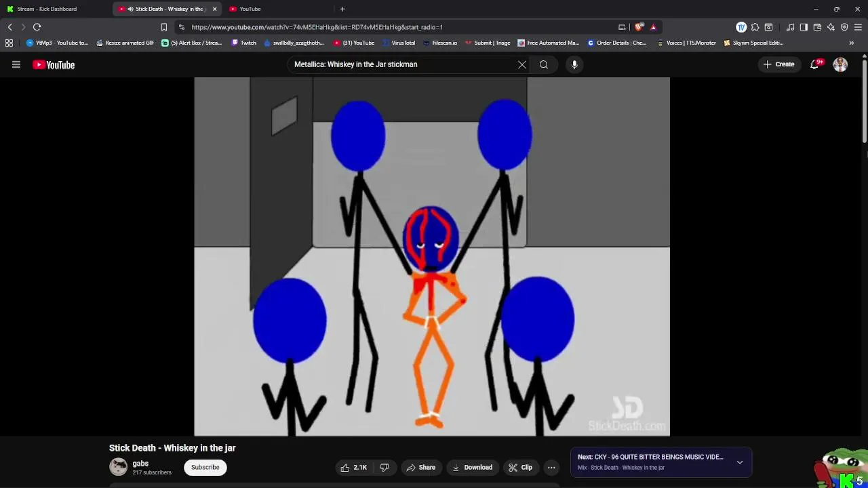This screenshot has height=488, width=868.
Task: Switch to Stream - Kick Dashboard tab
Action: coord(56,9)
